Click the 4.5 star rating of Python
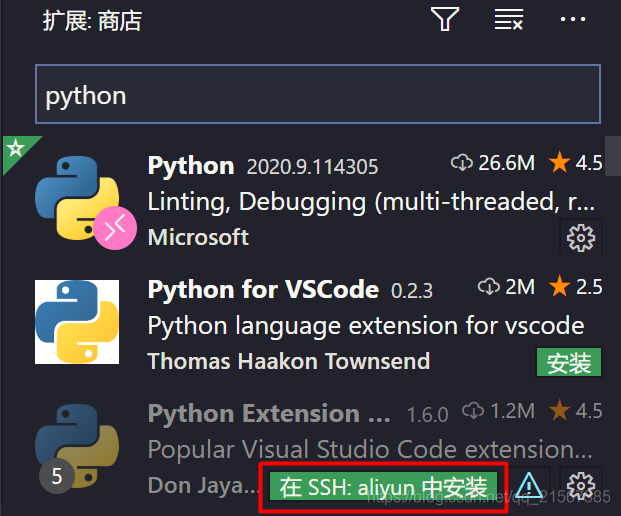This screenshot has width=621, height=516. (576, 163)
